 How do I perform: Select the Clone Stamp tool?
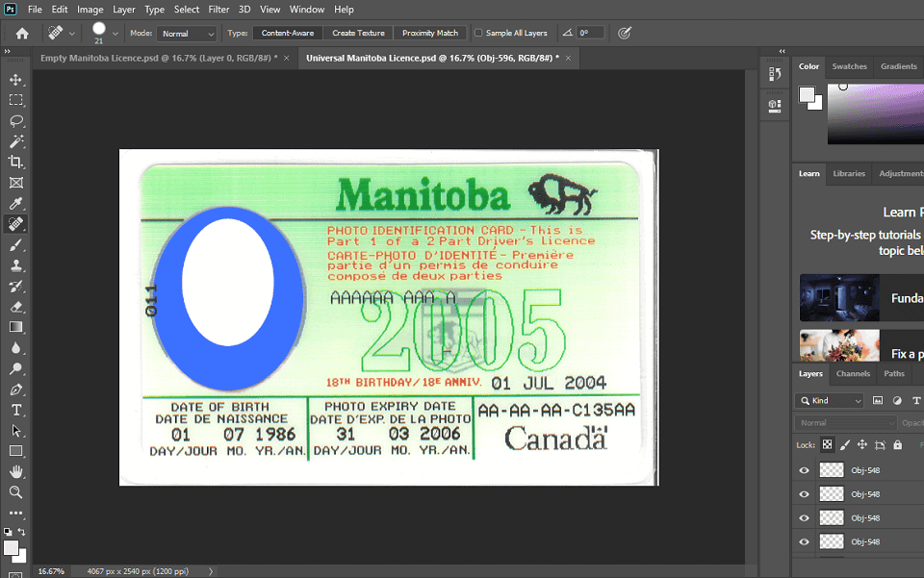coord(15,264)
